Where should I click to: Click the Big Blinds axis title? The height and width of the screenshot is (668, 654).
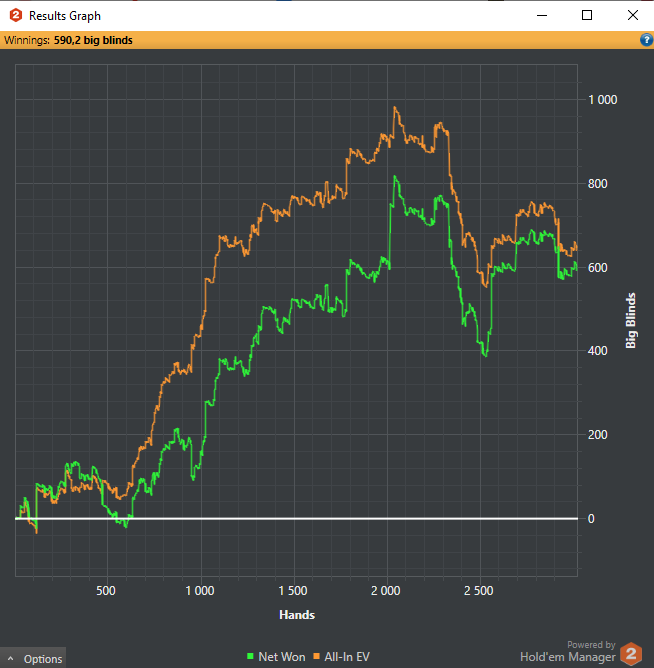tap(631, 320)
